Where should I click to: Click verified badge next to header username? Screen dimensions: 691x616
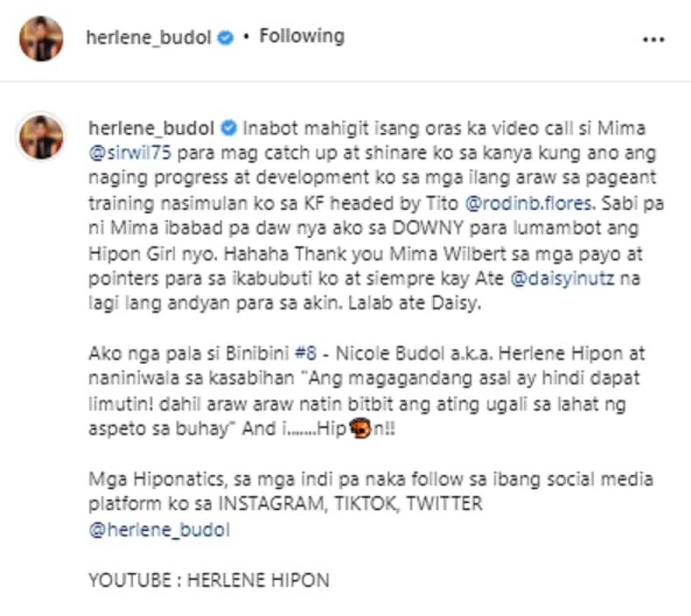click(226, 38)
